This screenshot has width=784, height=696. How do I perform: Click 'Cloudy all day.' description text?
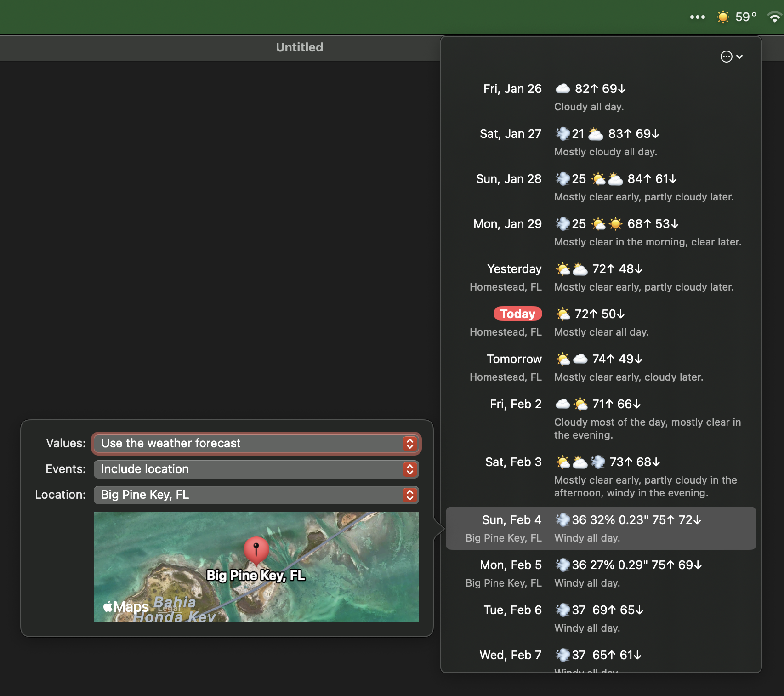pos(589,107)
